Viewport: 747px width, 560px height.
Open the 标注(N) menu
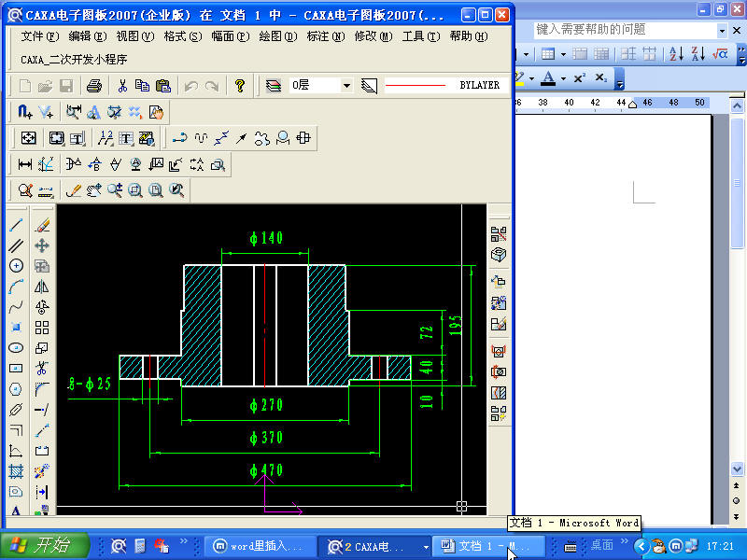(x=326, y=36)
